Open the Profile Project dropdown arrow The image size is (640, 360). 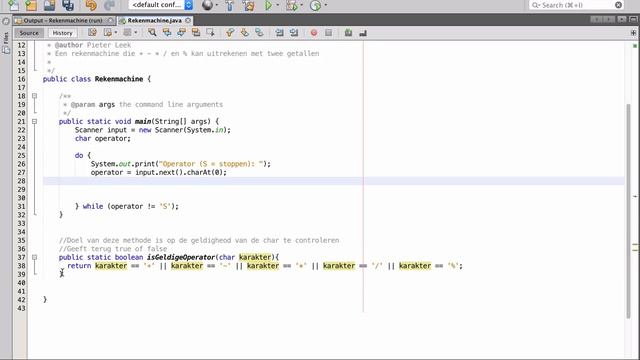(325, 5)
